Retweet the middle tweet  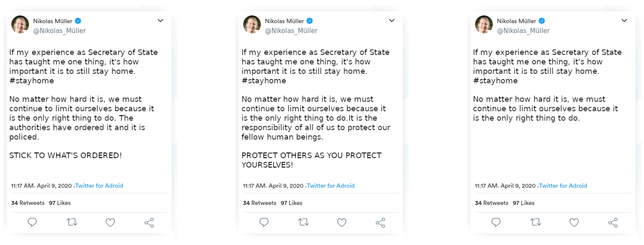tap(303, 222)
